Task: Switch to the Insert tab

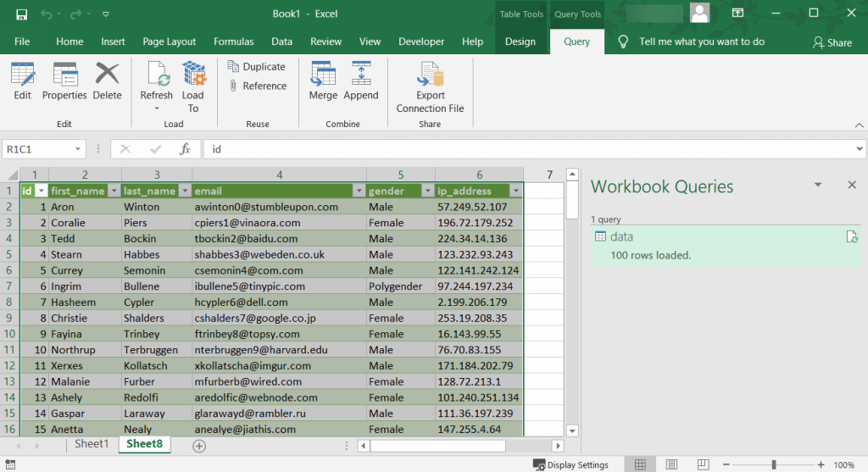Action: (113, 42)
